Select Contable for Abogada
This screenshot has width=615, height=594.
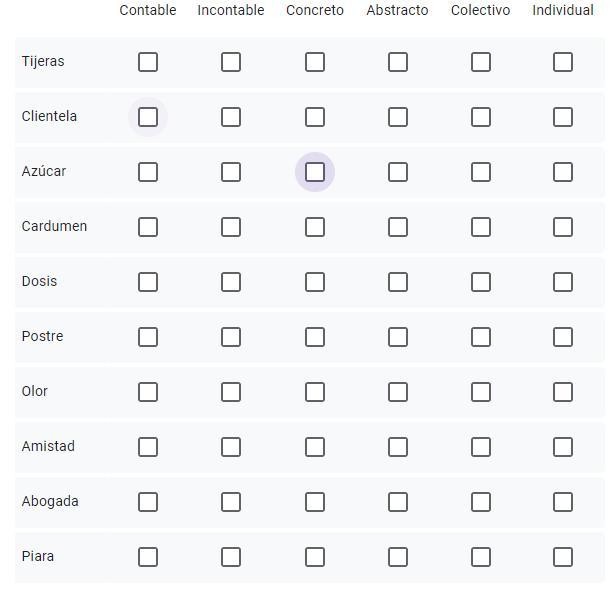click(148, 502)
